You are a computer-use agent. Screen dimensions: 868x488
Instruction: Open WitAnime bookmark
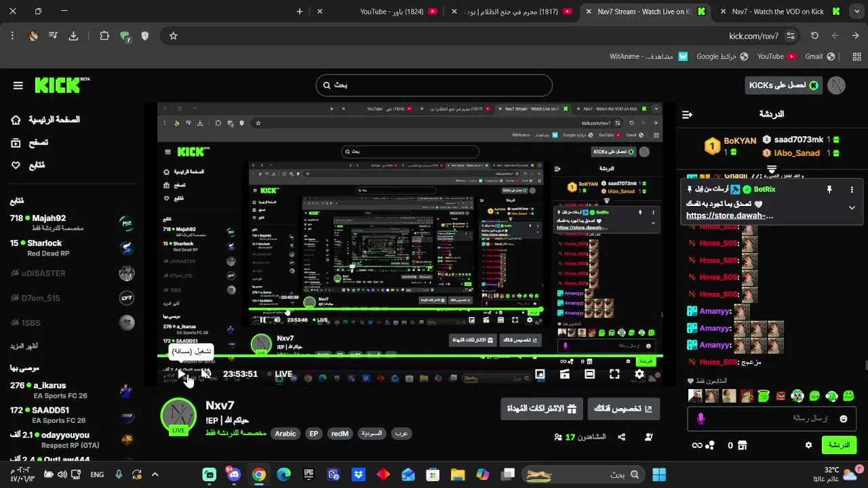click(x=649, y=56)
